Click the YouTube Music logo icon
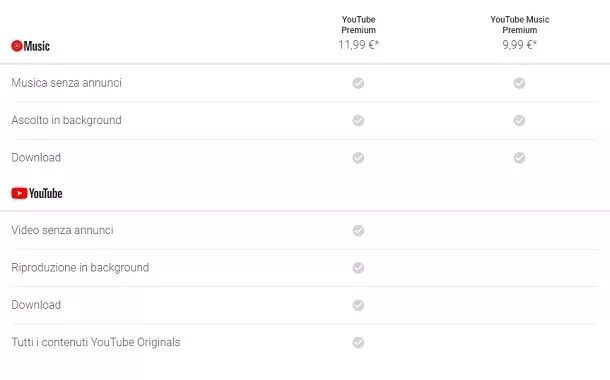Screen dimensions: 610x380 tap(17, 46)
